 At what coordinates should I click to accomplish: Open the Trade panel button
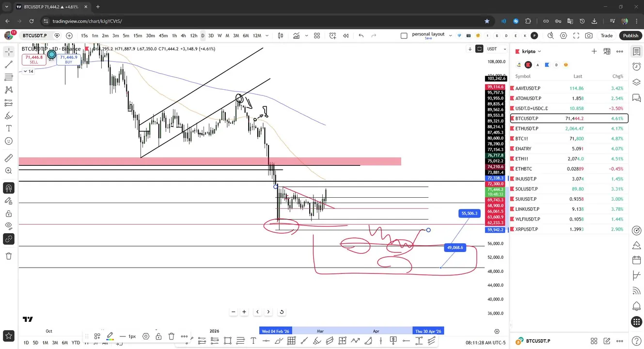tap(607, 35)
